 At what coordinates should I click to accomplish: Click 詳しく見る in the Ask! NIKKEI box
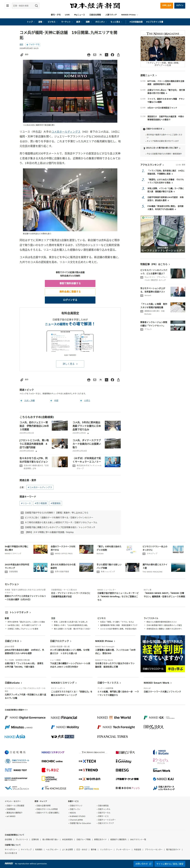(70, 364)
